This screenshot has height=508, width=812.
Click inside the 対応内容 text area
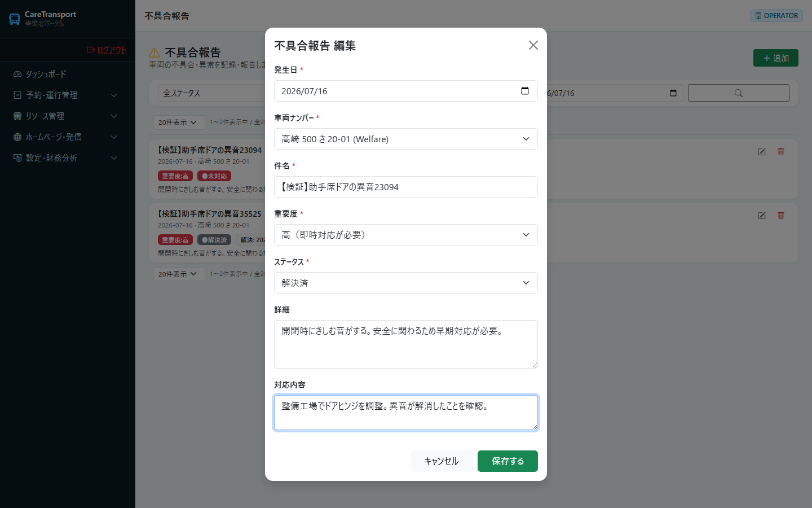point(406,413)
